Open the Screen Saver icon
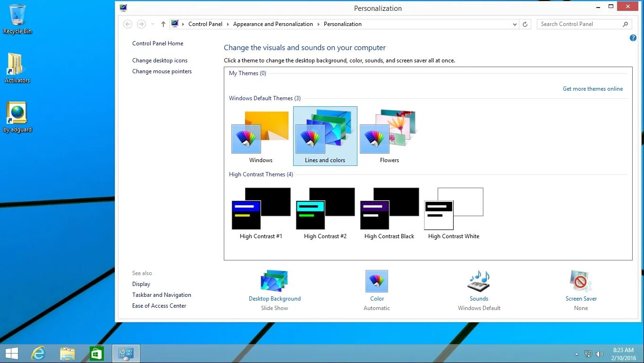The width and height of the screenshot is (644, 363). pos(581,281)
